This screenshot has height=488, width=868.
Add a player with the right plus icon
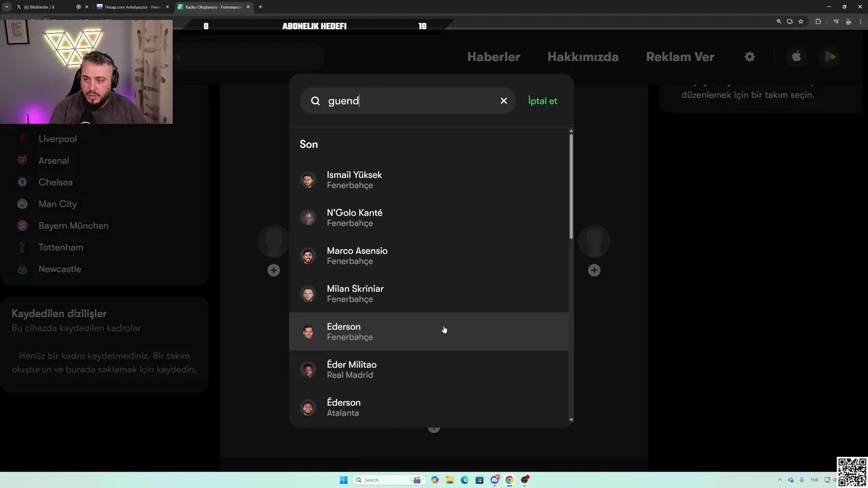594,270
